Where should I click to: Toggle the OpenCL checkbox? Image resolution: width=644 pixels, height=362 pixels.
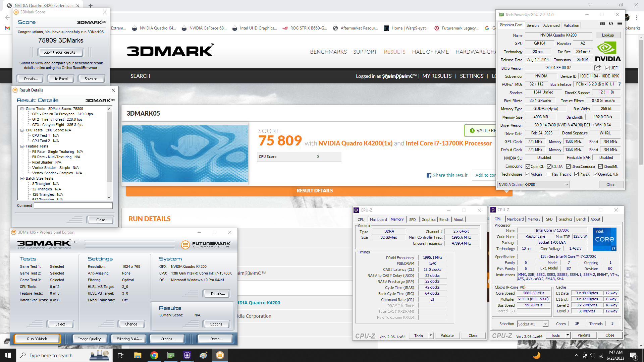click(528, 167)
